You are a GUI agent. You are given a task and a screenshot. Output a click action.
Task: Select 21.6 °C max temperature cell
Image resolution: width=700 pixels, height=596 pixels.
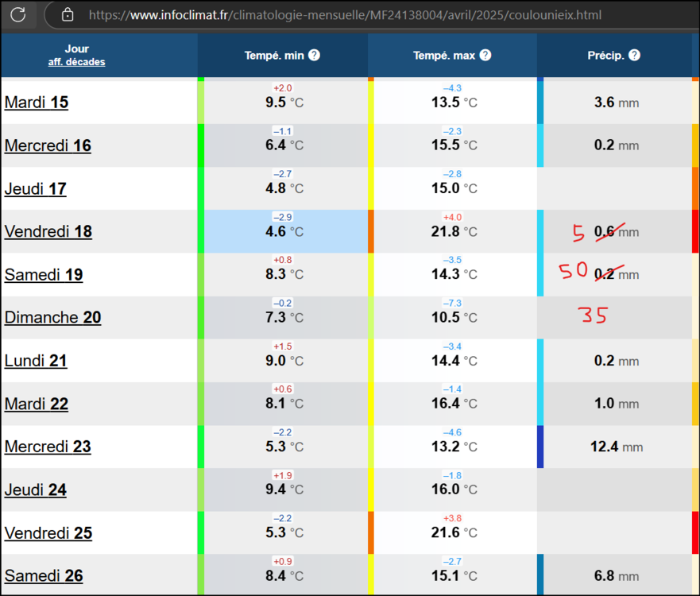(454, 532)
